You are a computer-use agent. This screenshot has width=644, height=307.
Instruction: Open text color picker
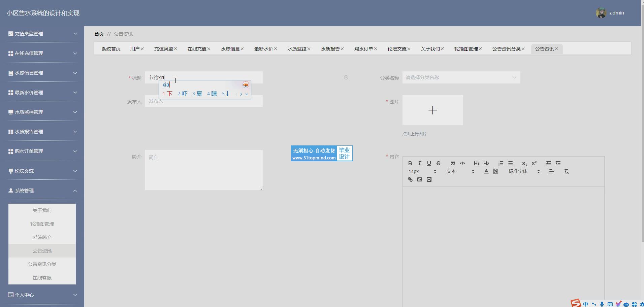tap(486, 171)
